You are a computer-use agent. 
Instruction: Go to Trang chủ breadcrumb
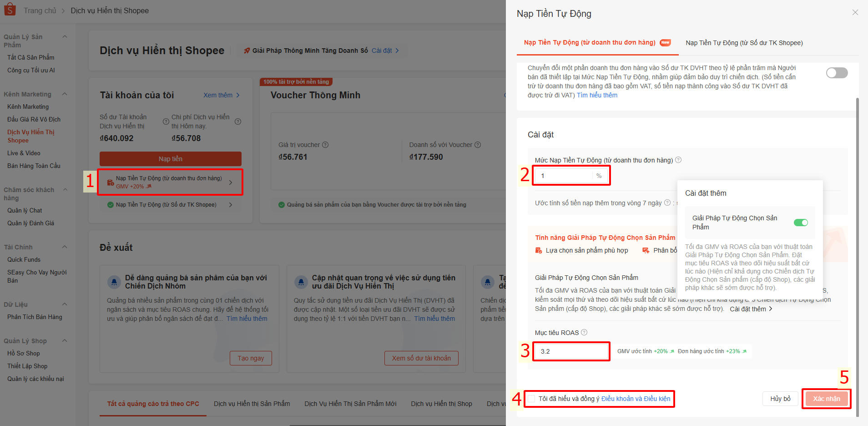[x=40, y=10]
